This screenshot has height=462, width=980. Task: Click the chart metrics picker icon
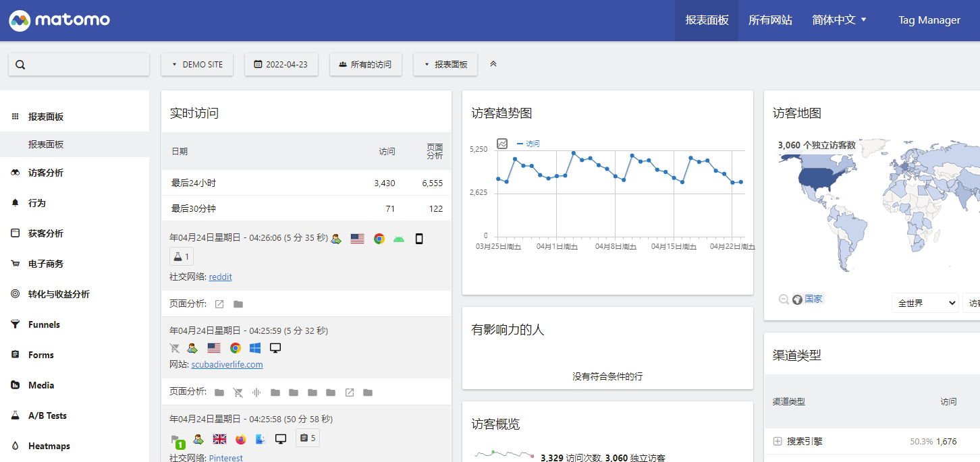coord(502,144)
